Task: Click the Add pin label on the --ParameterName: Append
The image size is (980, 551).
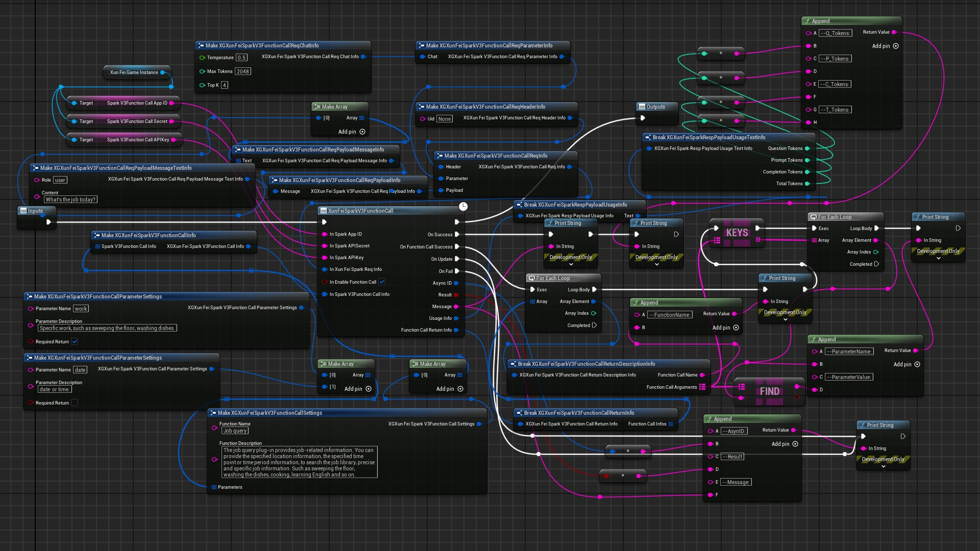Action: point(902,364)
